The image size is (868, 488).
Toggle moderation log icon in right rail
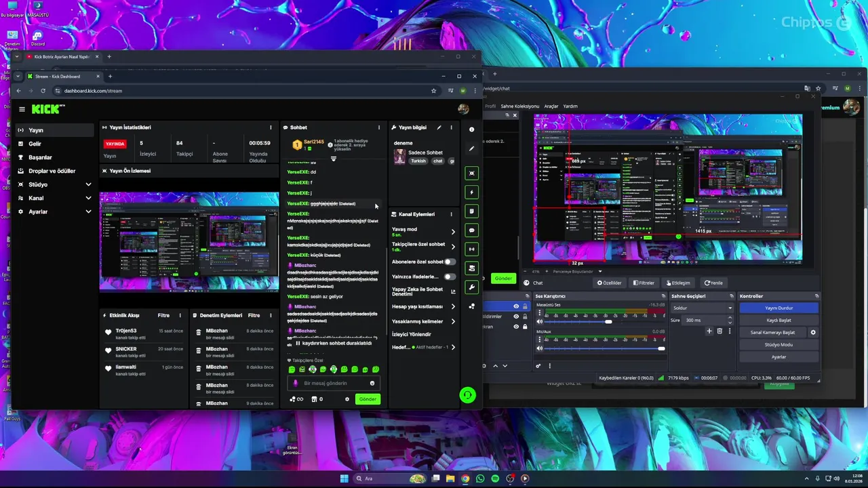point(472,211)
